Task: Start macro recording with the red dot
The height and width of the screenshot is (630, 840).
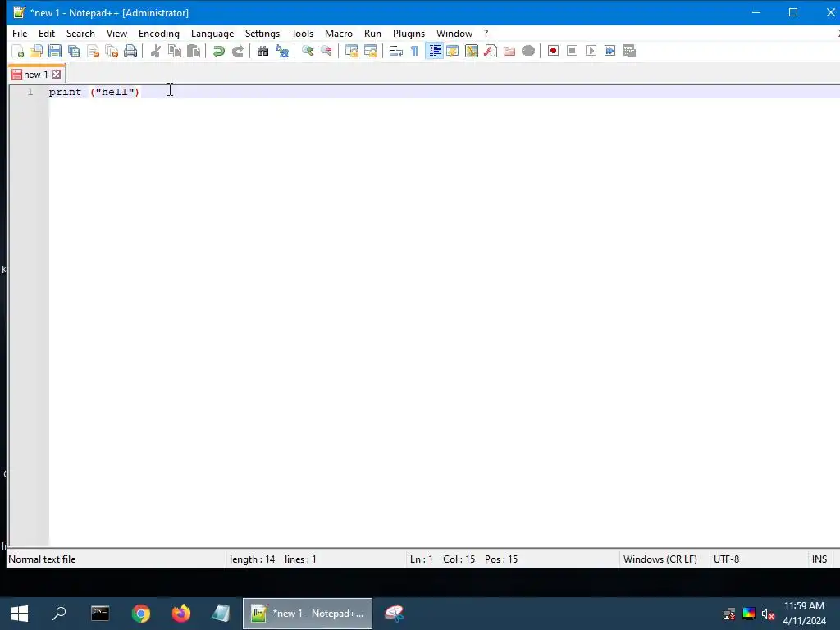Action: (x=554, y=51)
